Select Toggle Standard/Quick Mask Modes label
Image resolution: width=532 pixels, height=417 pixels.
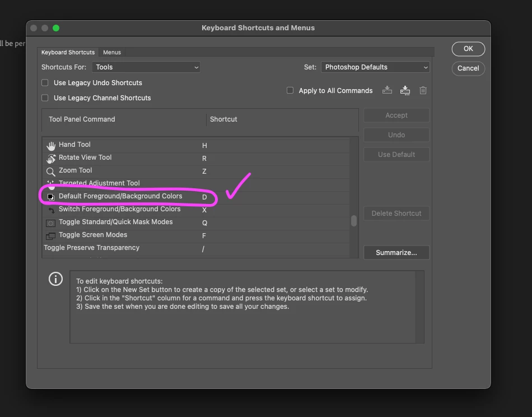[116, 222]
